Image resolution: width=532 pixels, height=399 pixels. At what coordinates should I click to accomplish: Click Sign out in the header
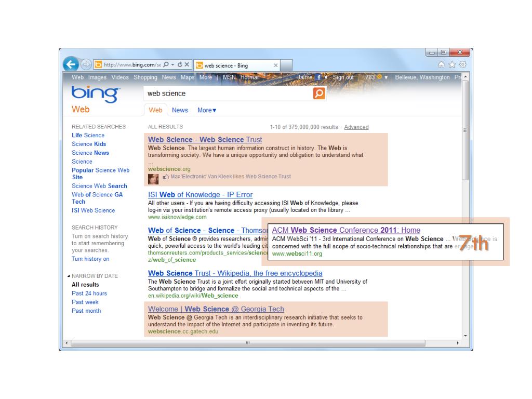343,77
